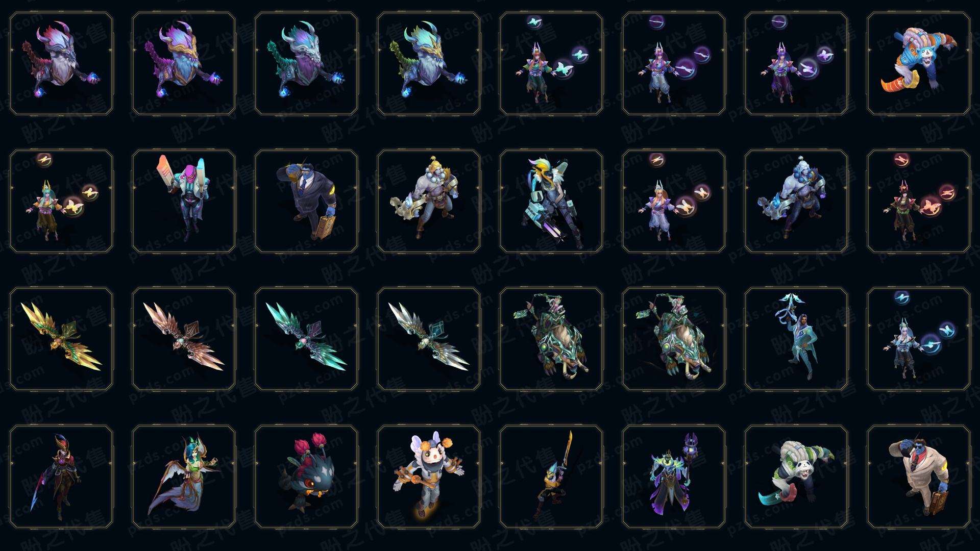Select the red and black dual-blade assassin

coord(61,477)
